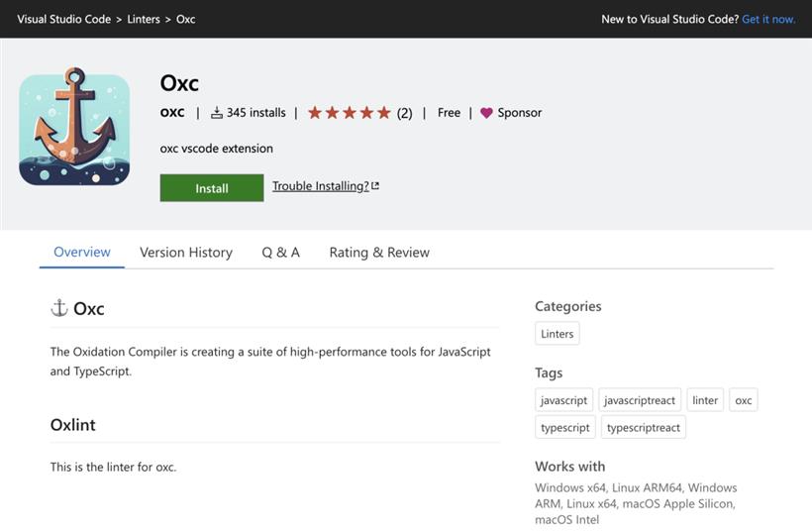Viewport: 812px width, 531px height.
Task: Open the Get it now link
Action: point(768,19)
